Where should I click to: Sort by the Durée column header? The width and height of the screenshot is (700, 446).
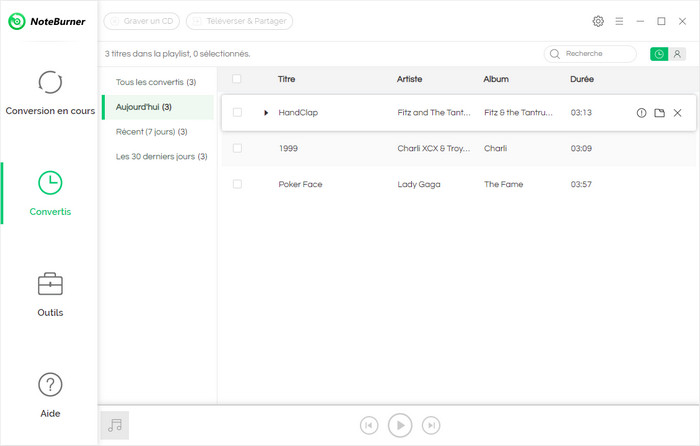(582, 79)
